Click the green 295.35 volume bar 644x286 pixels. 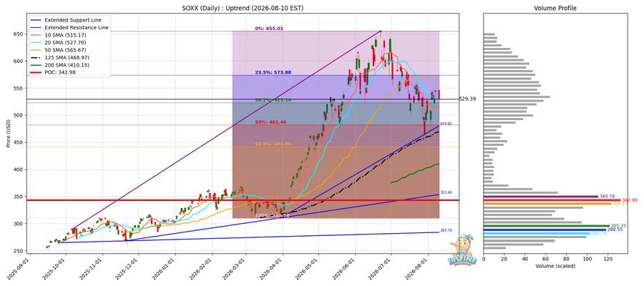547,226
